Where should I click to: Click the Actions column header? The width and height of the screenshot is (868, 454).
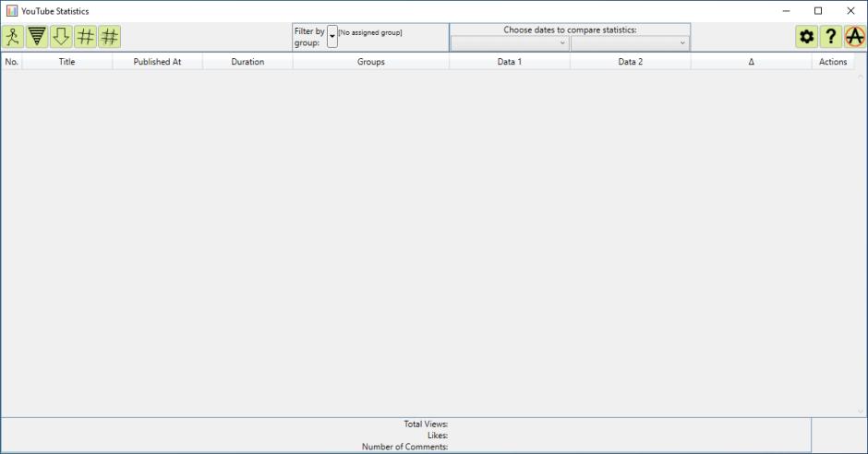point(833,62)
